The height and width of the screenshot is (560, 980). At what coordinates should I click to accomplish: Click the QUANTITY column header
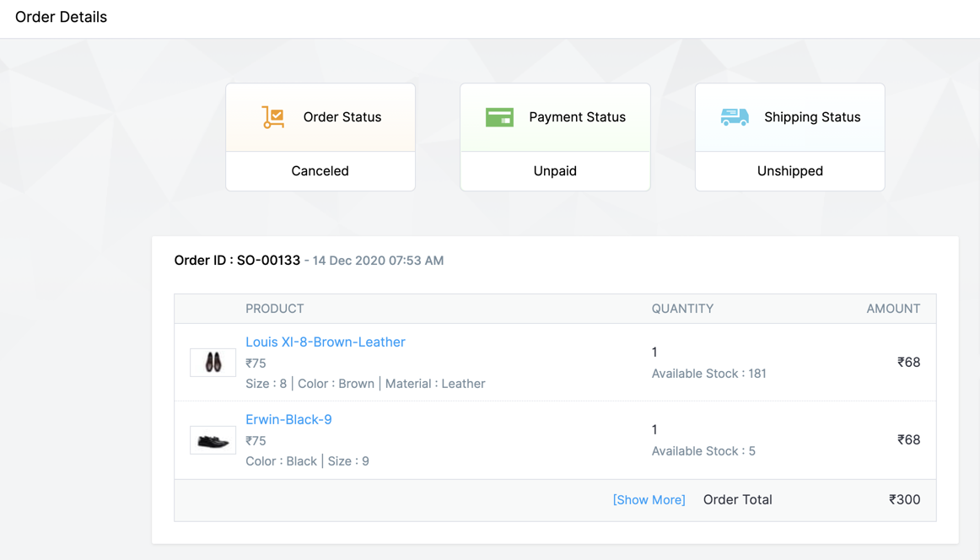point(682,309)
